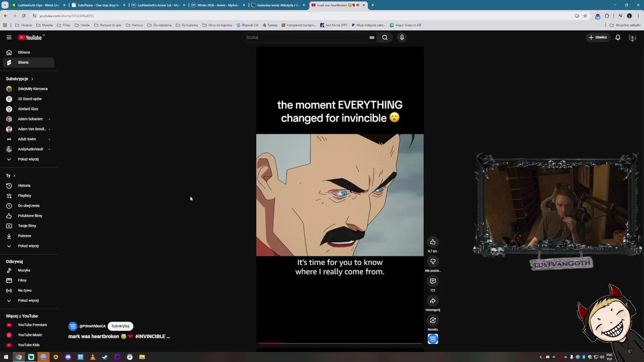This screenshot has height=362, width=644.
Task: Open the YouTube account avatar menu
Action: click(632, 38)
